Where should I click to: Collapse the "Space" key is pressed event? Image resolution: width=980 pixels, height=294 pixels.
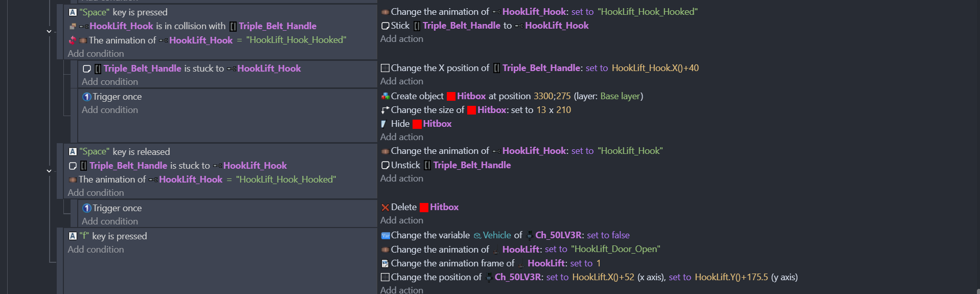point(49,32)
